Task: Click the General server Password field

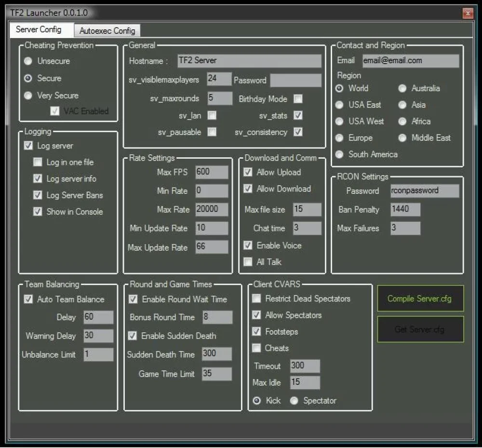Action: click(296, 80)
